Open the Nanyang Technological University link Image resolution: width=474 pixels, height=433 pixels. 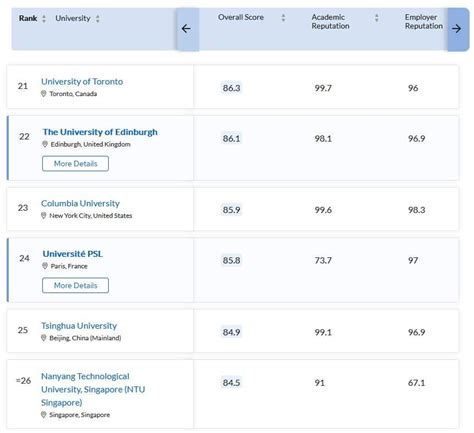point(93,389)
